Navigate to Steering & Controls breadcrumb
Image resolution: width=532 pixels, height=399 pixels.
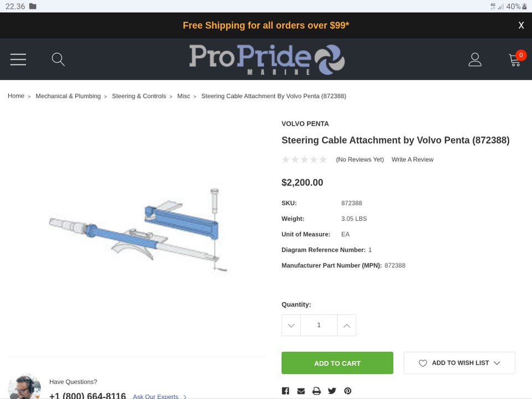tap(139, 96)
